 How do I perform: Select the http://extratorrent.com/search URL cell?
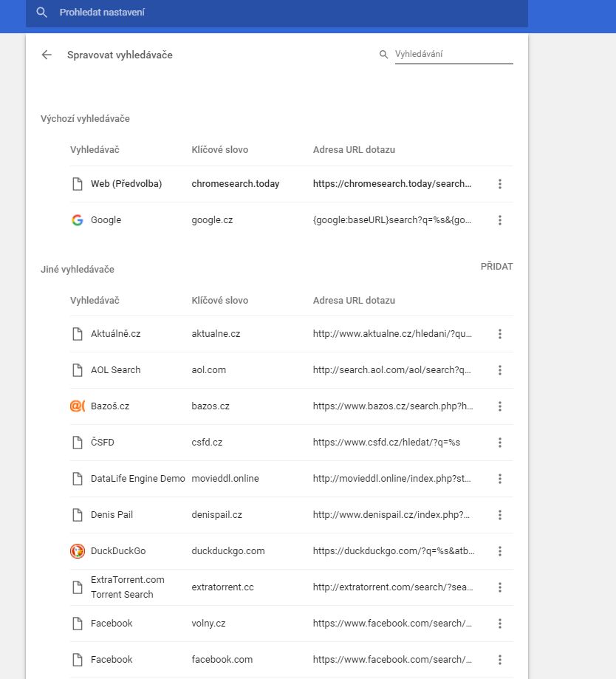tap(393, 587)
